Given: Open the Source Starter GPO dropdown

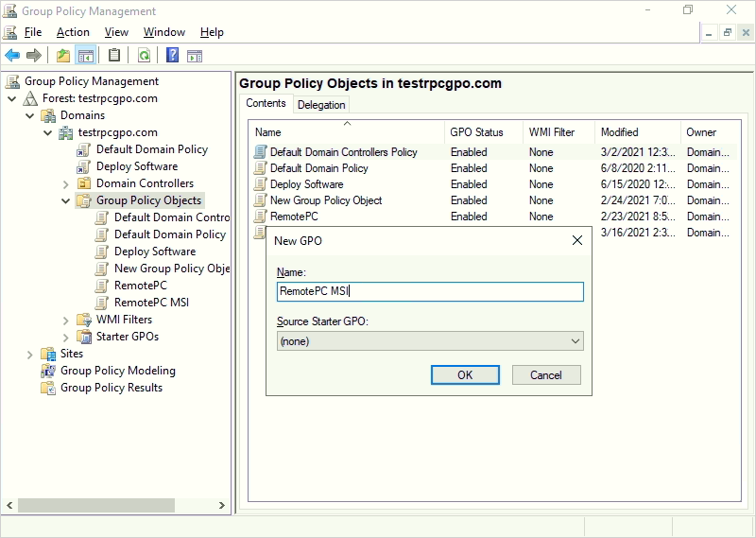Looking at the screenshot, I should tap(430, 341).
